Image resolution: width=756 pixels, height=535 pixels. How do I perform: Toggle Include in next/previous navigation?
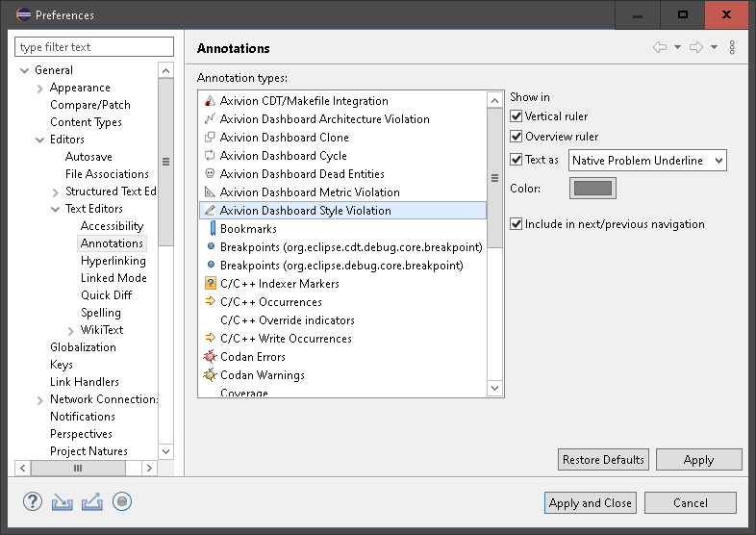click(516, 224)
